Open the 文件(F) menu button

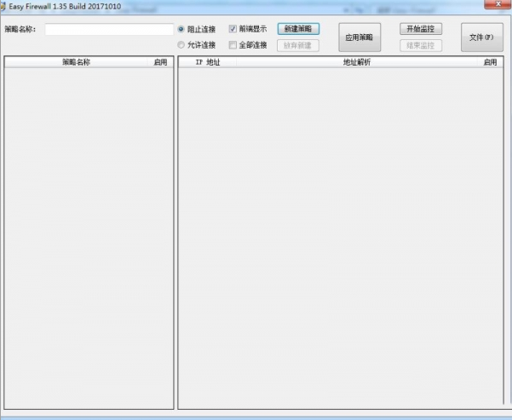click(481, 37)
